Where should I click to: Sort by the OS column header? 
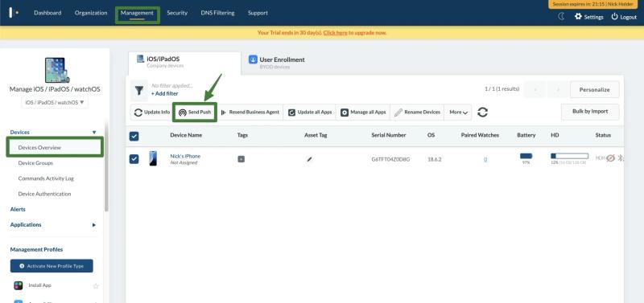[431, 135]
